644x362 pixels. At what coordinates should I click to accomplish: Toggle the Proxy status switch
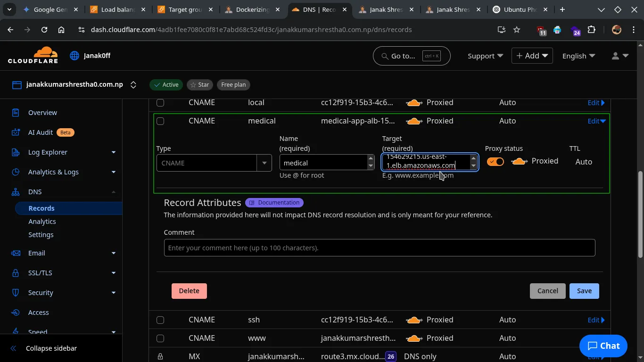[x=495, y=162]
